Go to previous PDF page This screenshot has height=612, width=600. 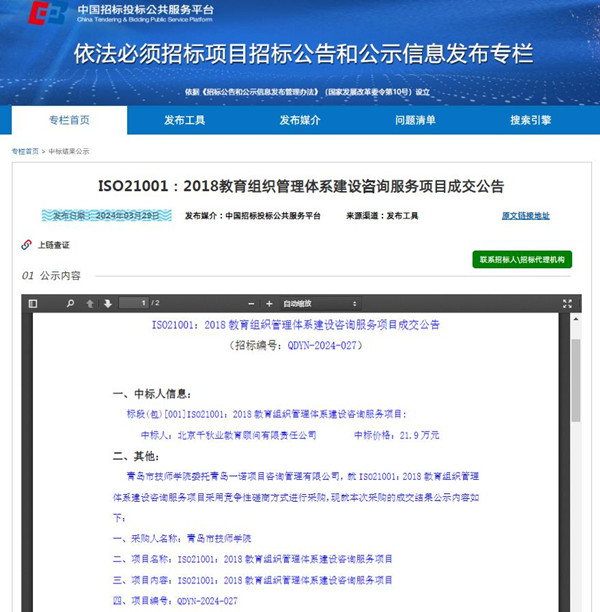pos(90,304)
